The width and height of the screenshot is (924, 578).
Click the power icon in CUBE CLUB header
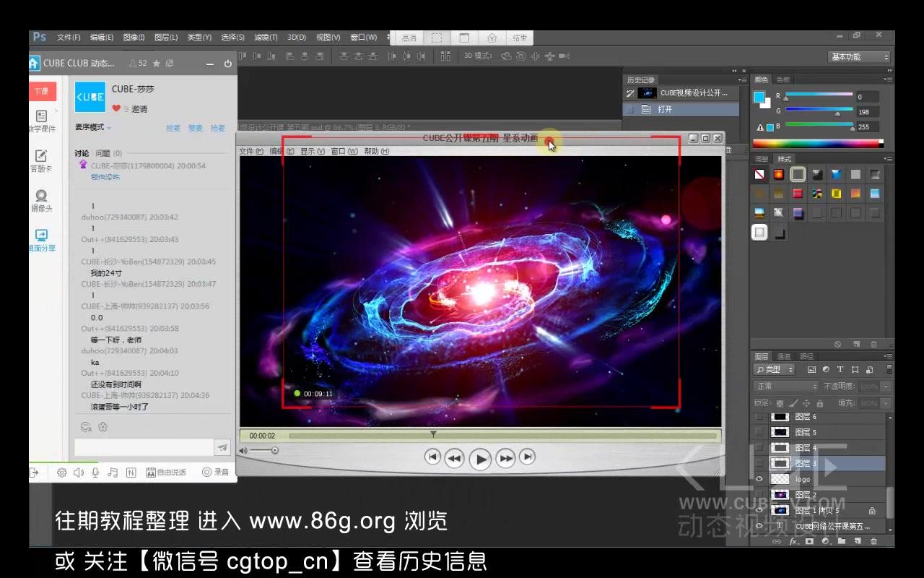(228, 64)
